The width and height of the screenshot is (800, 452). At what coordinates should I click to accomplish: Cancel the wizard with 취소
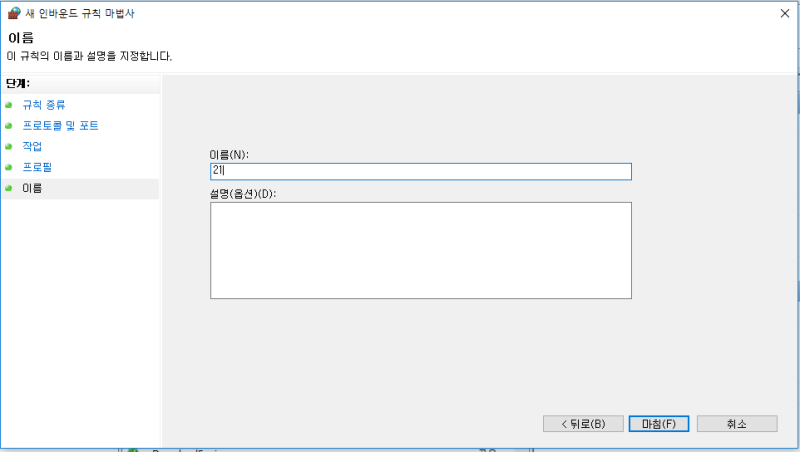click(x=737, y=424)
